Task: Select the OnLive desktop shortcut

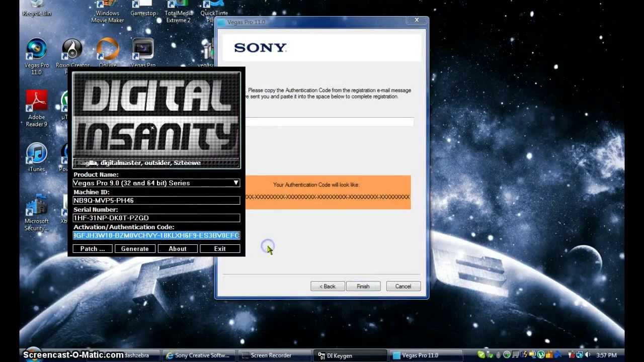Action: point(108,53)
